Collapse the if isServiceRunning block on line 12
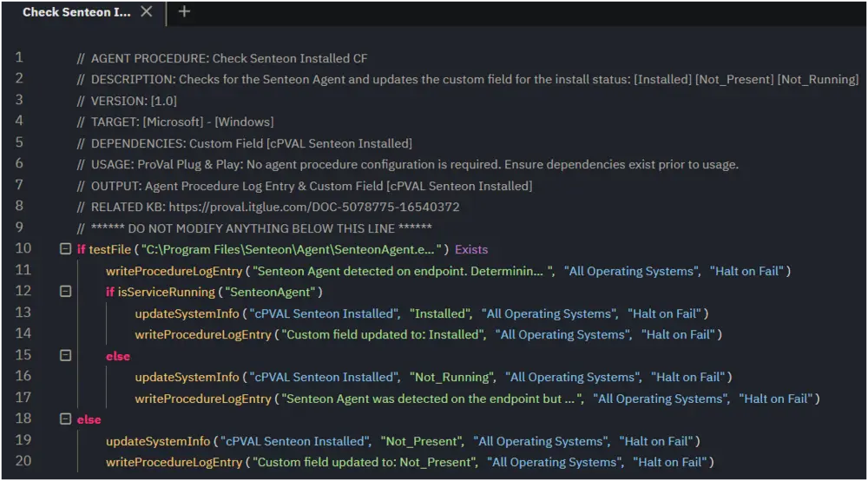The height and width of the screenshot is (481, 868). point(65,291)
